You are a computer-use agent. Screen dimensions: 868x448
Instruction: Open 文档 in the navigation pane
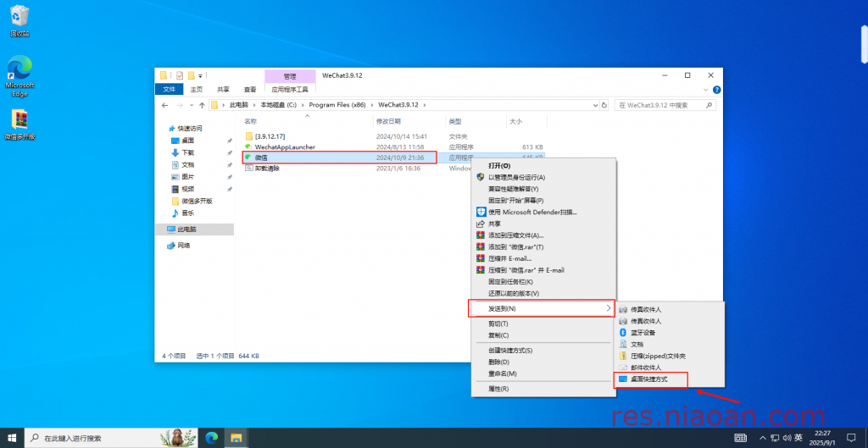(187, 165)
